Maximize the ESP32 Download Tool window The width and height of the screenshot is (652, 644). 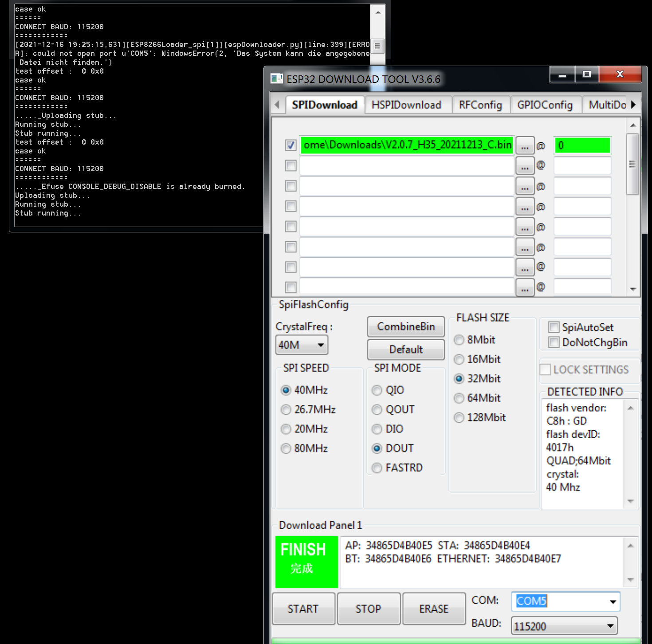pyautogui.click(x=587, y=75)
